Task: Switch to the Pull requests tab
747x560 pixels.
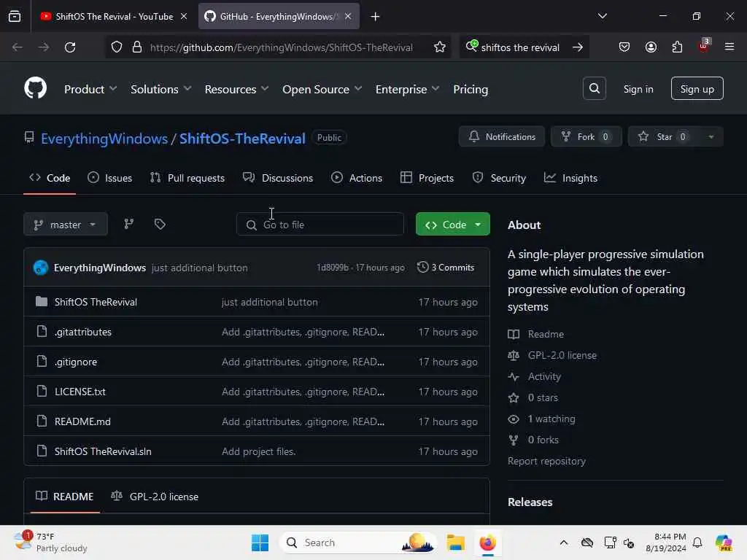Action: pyautogui.click(x=187, y=178)
